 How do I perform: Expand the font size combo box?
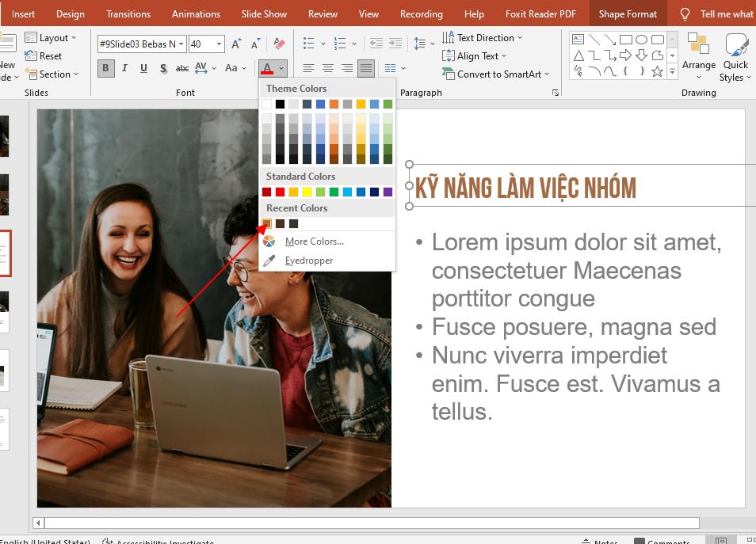point(220,44)
